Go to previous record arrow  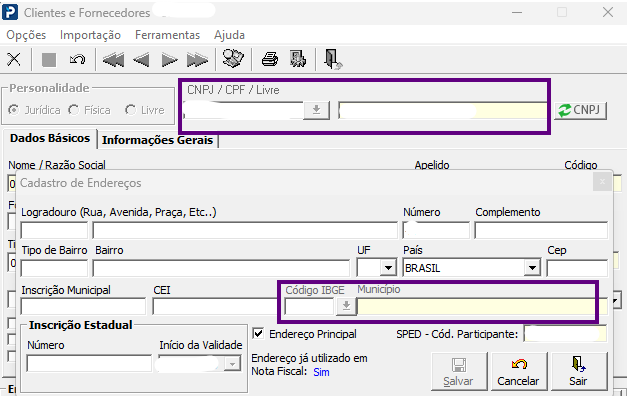click(141, 60)
